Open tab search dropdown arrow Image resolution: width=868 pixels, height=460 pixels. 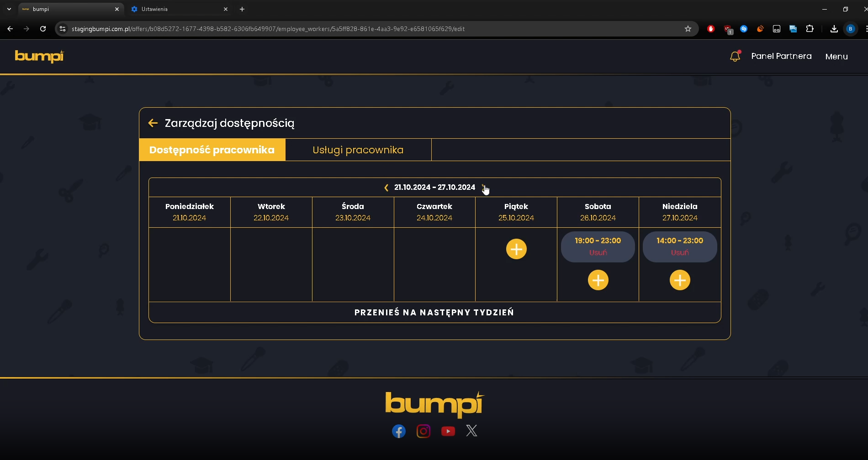(x=9, y=9)
